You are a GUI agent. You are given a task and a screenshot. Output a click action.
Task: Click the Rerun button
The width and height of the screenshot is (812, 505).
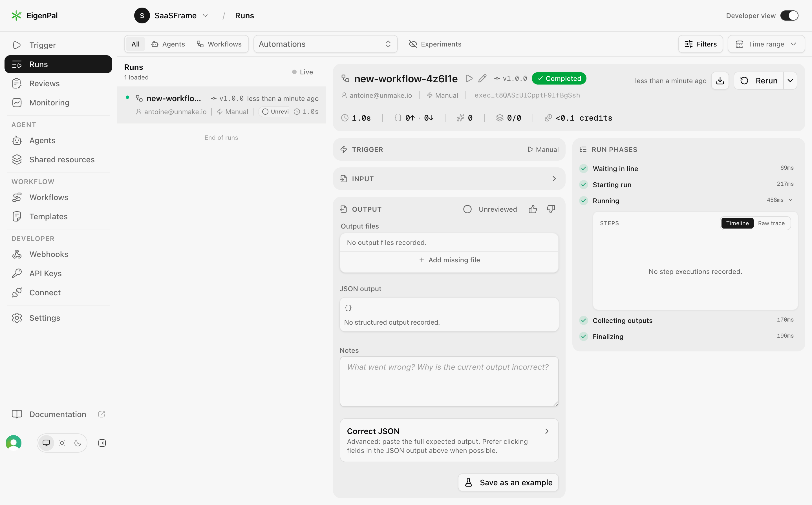758,81
